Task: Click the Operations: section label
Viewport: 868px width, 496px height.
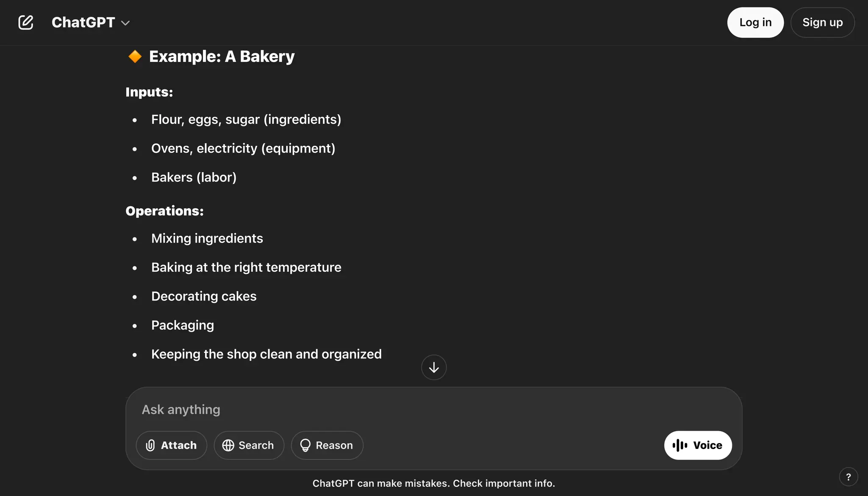Action: pos(164,211)
